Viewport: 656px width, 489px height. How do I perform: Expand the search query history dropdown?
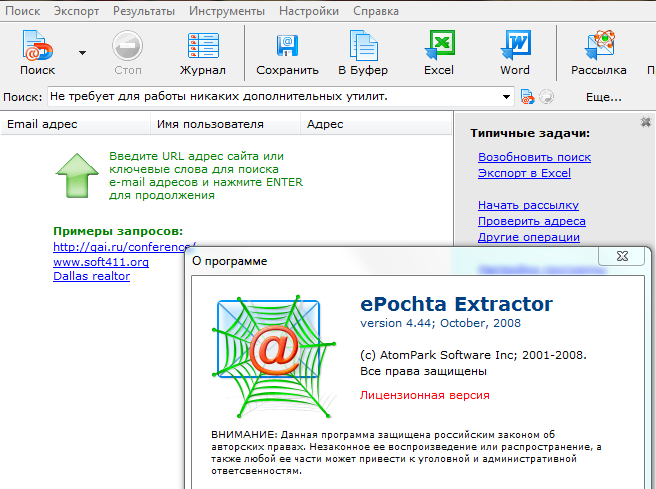pyautogui.click(x=506, y=97)
